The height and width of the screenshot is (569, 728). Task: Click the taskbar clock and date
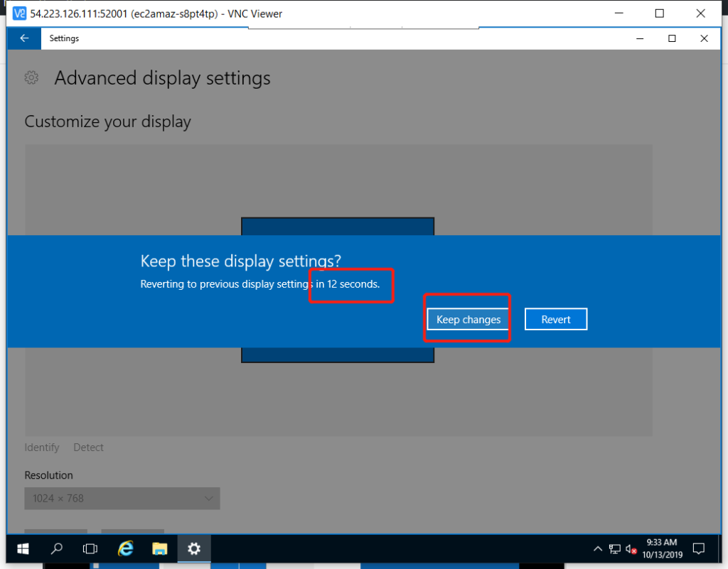pyautogui.click(x=661, y=548)
